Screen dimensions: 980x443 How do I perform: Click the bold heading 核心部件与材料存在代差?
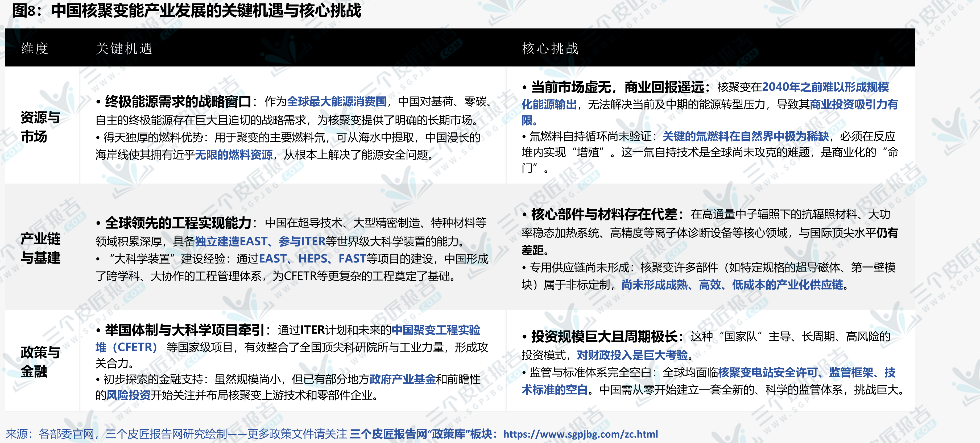[605, 215]
